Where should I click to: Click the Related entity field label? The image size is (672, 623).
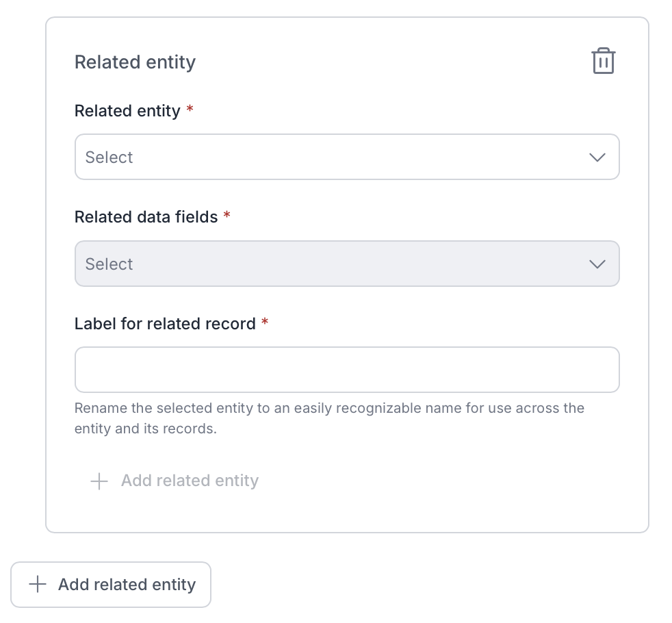coord(127,111)
